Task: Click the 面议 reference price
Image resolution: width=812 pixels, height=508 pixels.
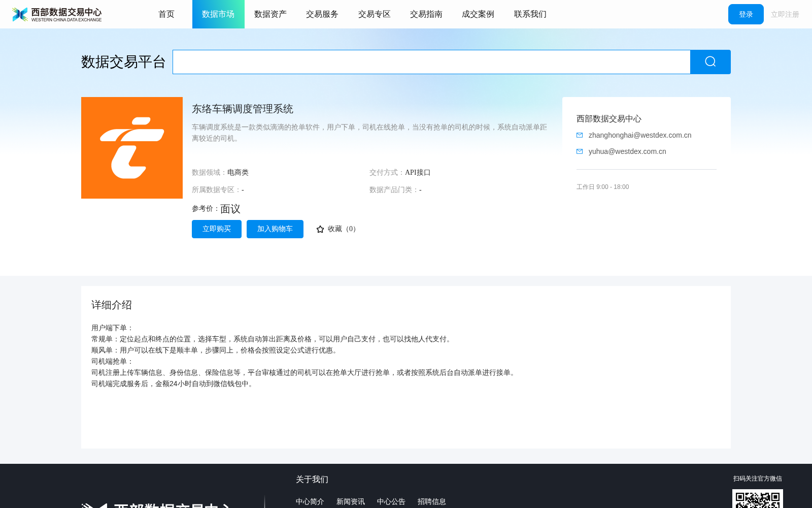Action: pyautogui.click(x=230, y=209)
